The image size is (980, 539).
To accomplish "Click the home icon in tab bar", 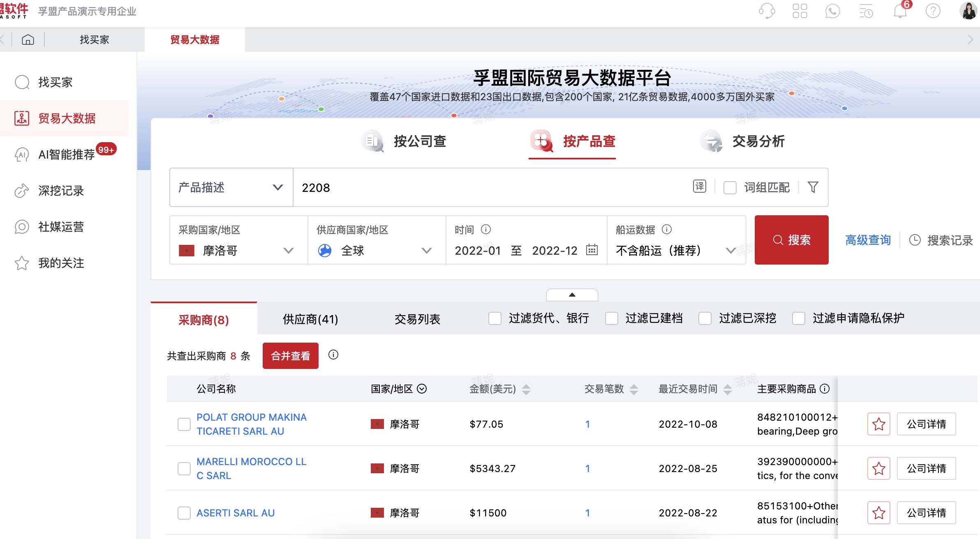I will click(28, 40).
